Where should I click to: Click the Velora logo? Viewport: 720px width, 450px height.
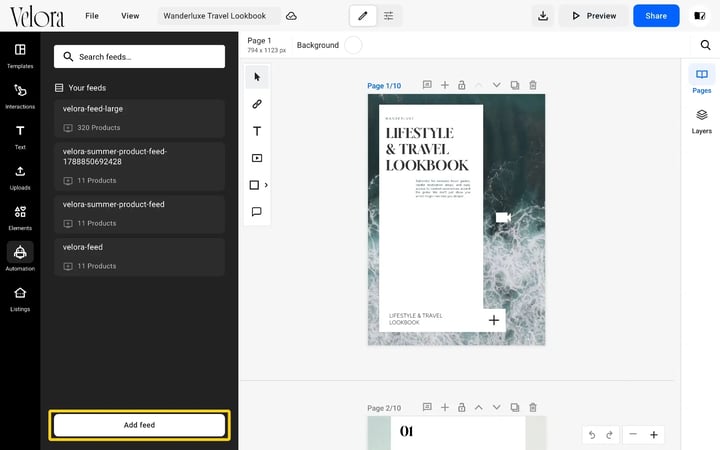coord(37,17)
